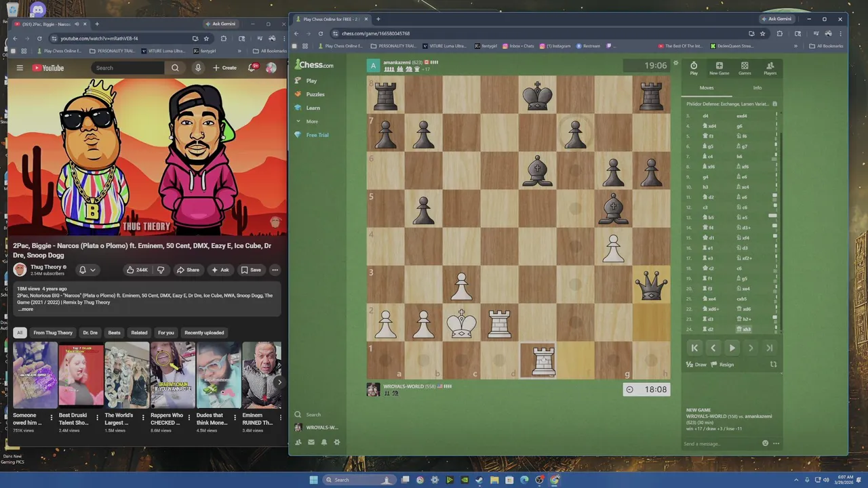Click the YouTube search magnifier button
This screenshot has height=488, width=868.
click(175, 68)
